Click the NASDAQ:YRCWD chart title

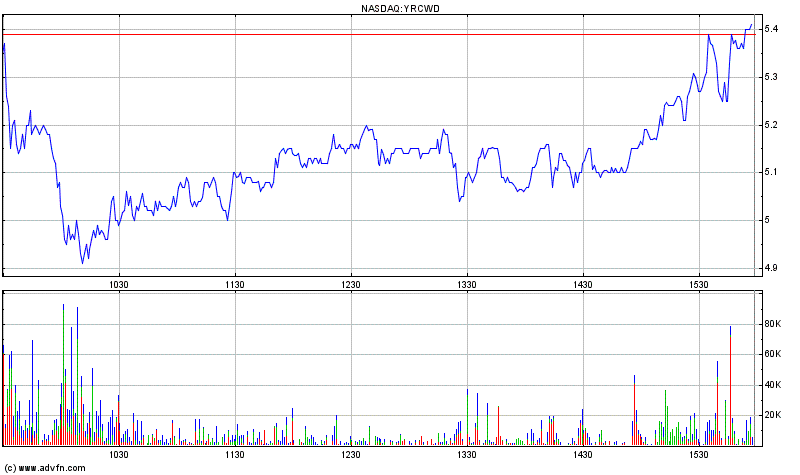pyautogui.click(x=400, y=9)
